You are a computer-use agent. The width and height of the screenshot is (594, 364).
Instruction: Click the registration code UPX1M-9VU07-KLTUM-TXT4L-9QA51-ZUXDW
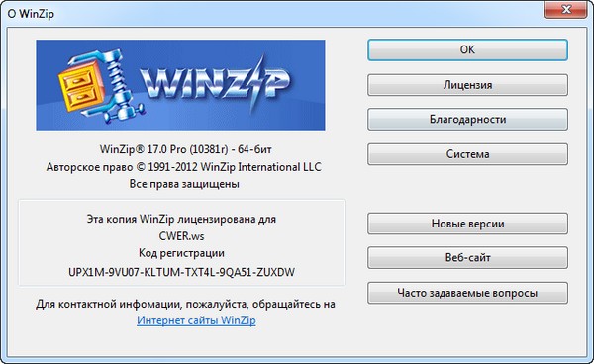click(x=181, y=272)
